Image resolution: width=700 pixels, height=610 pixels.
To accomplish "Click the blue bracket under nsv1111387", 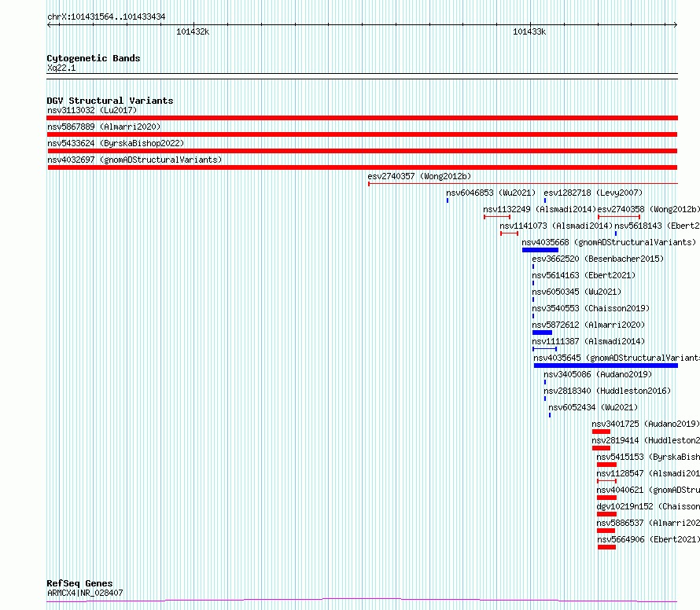I will click(544, 348).
